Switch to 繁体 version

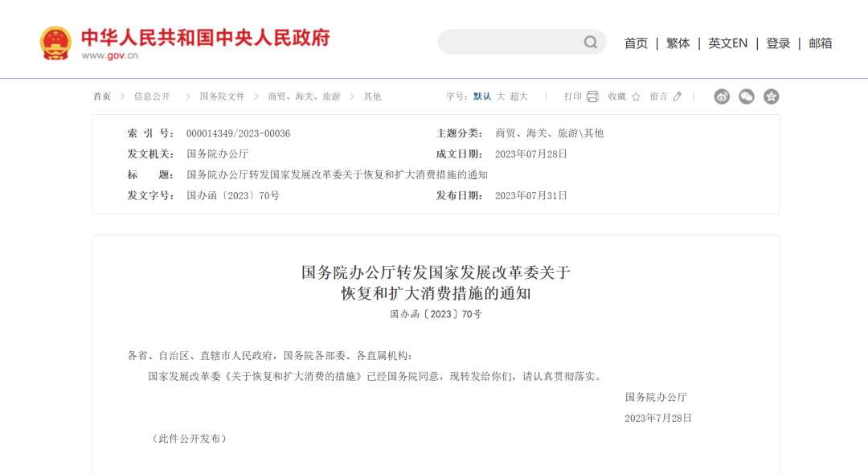[x=678, y=43]
